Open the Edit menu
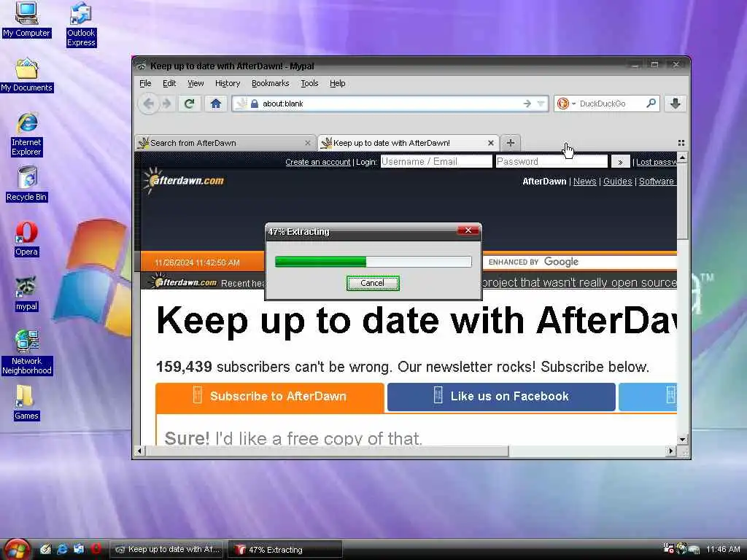747x560 pixels. point(169,83)
